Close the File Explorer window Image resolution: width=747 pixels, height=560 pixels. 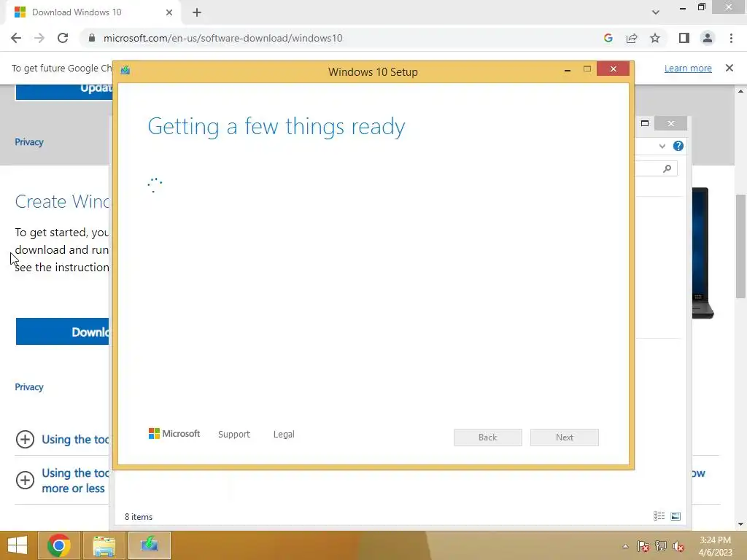click(671, 123)
